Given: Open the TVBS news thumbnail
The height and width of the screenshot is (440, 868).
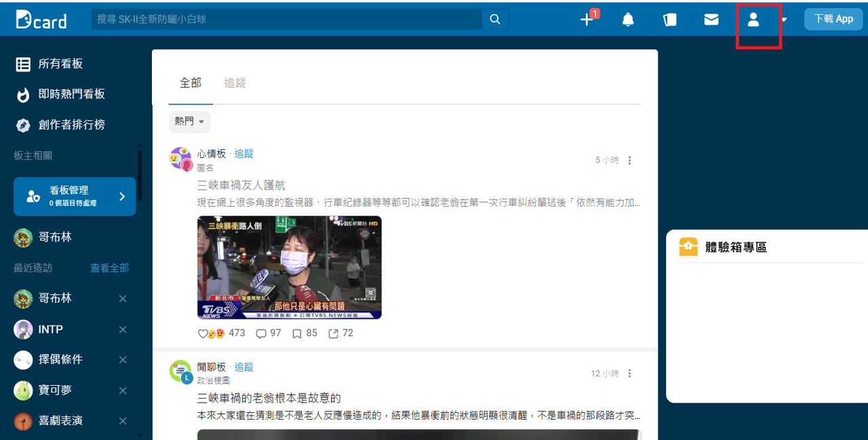Looking at the screenshot, I should (290, 267).
